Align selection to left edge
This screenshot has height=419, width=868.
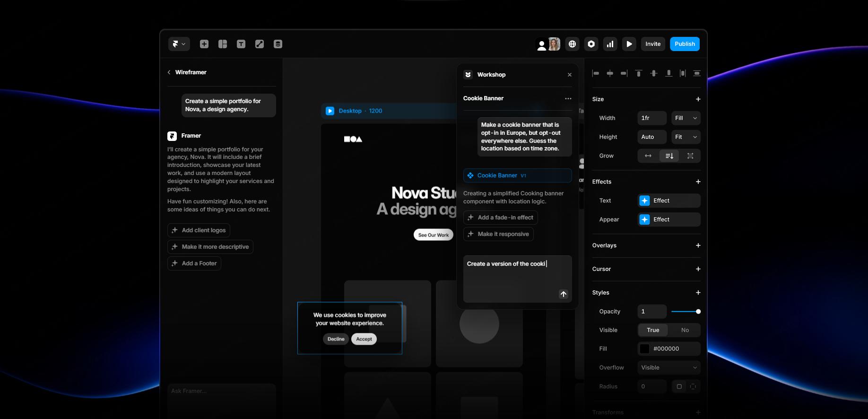click(x=596, y=73)
